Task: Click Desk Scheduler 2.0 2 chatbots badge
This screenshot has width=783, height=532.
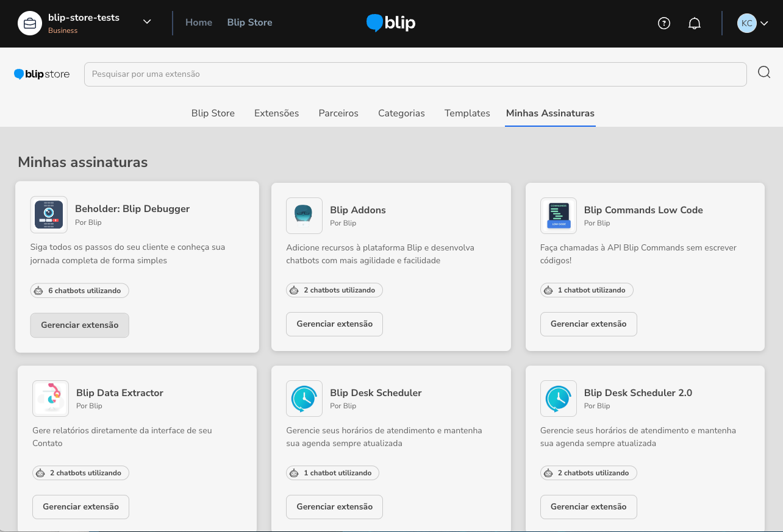Action: (588, 473)
